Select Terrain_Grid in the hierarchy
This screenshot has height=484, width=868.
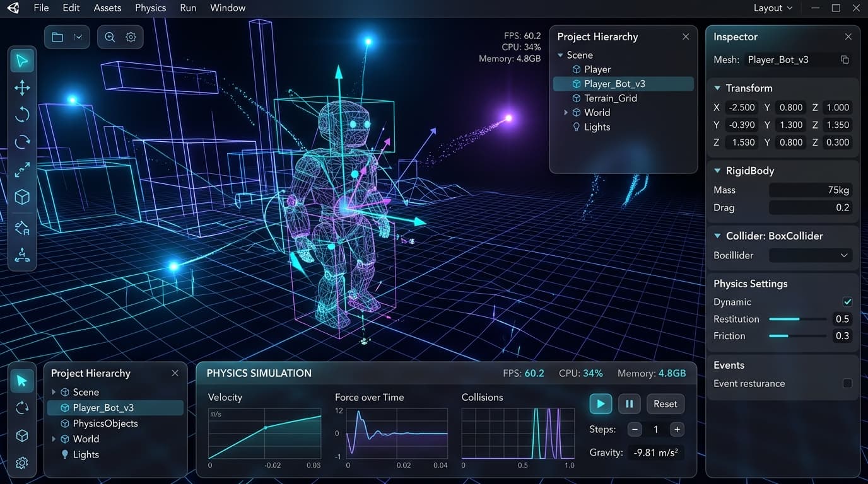point(623,98)
